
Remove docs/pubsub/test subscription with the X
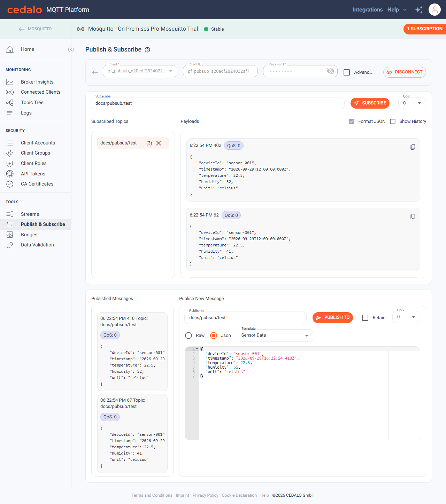pyautogui.click(x=159, y=143)
